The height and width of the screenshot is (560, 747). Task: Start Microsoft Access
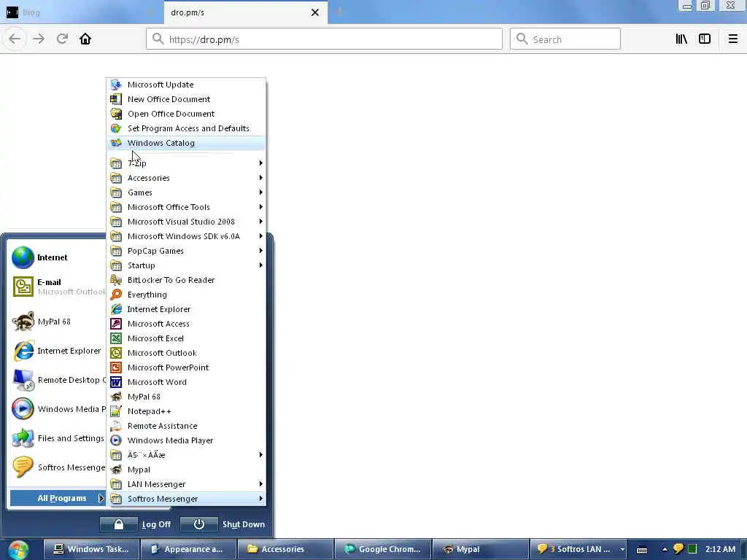point(186,324)
